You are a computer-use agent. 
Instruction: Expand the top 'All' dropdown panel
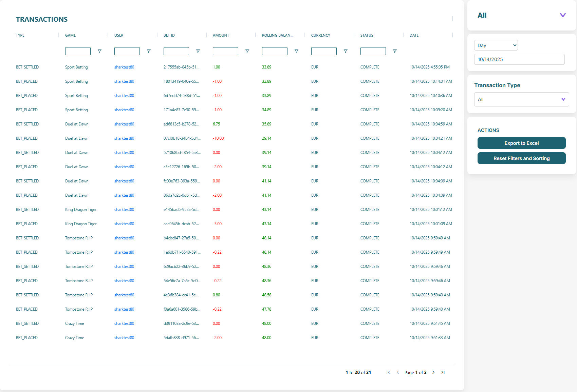[562, 15]
